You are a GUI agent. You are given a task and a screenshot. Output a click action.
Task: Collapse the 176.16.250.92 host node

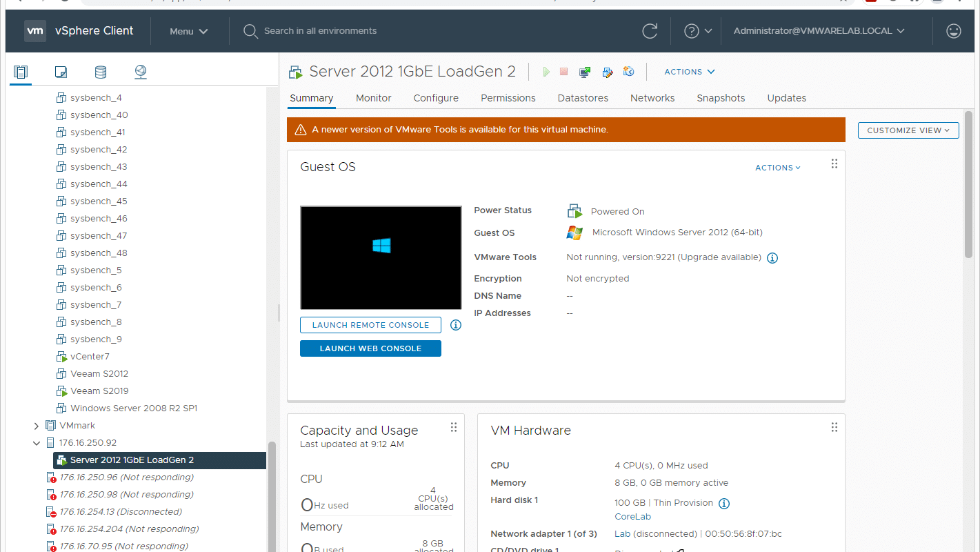(x=37, y=443)
